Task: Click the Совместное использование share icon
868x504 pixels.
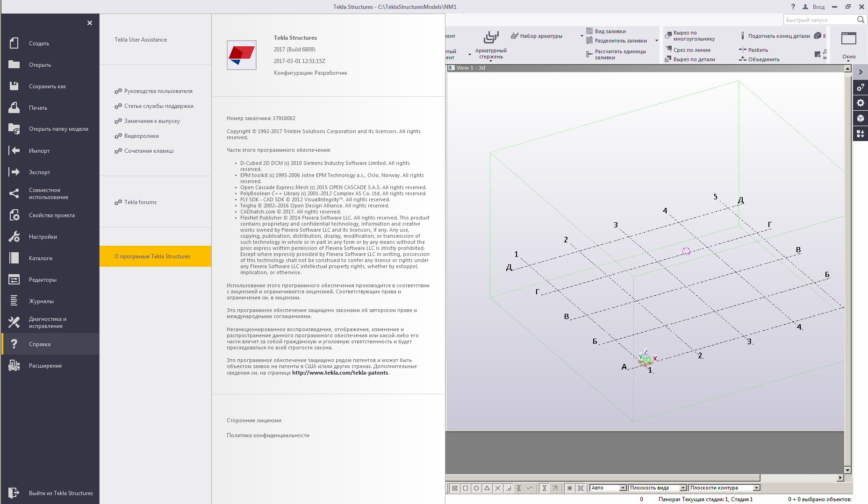Action: point(14,193)
